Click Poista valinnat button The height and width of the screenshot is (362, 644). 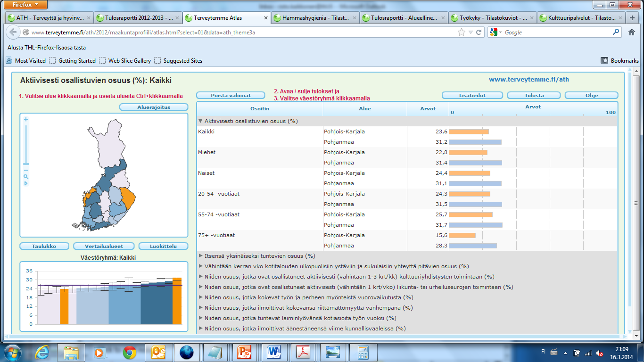pyautogui.click(x=231, y=95)
